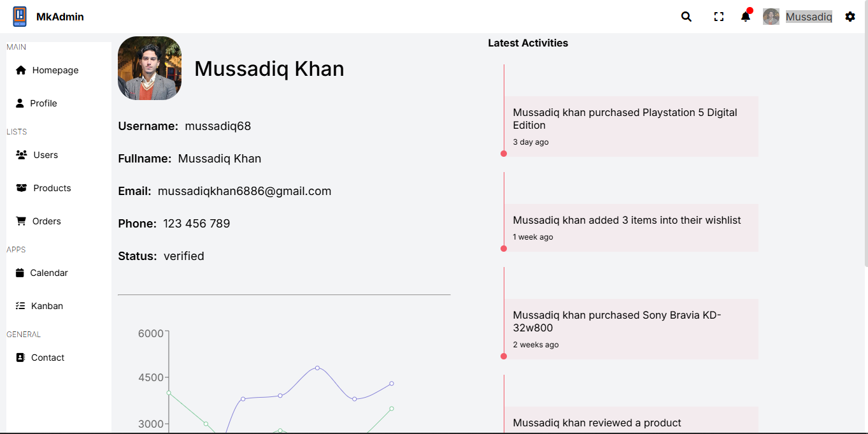Click the MkAdmin brand title
Image resolution: width=868 pixels, height=434 pixels.
click(x=60, y=17)
